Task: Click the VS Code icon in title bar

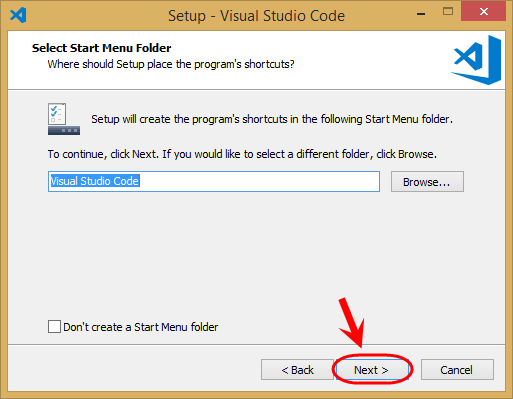Action: (x=18, y=15)
